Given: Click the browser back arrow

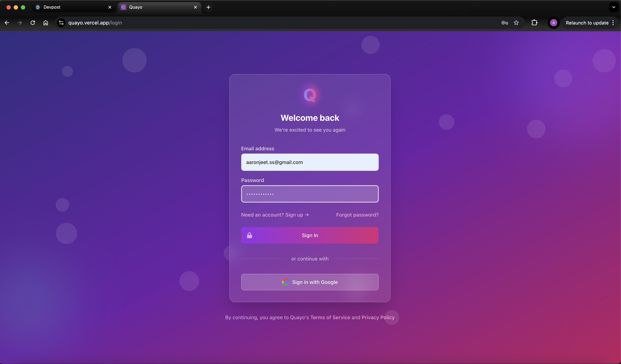Looking at the screenshot, I should [7, 23].
